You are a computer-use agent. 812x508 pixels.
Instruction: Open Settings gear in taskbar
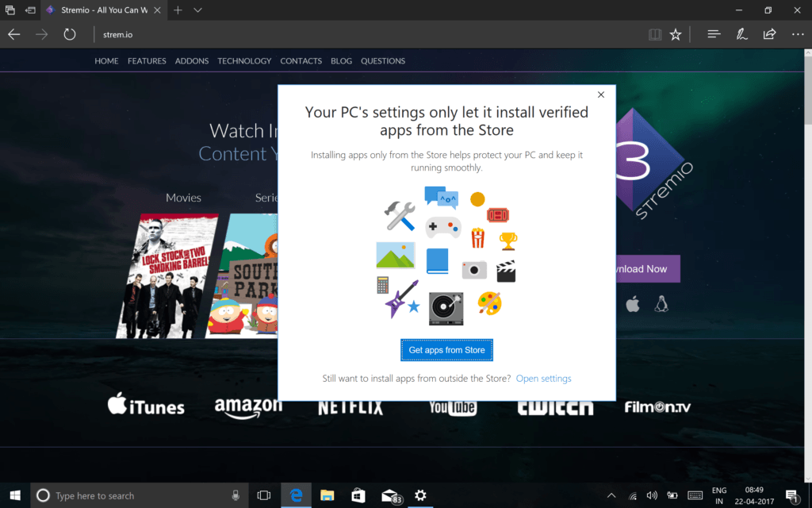click(420, 495)
